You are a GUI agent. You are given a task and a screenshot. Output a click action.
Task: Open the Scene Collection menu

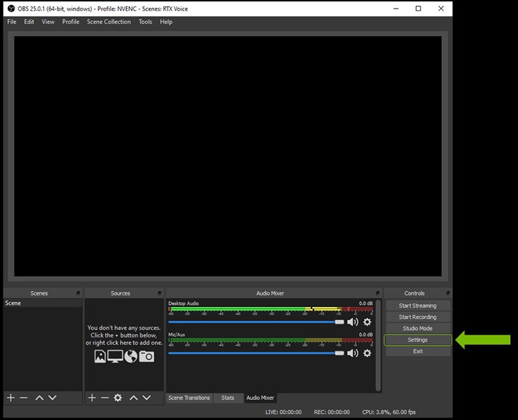tap(108, 22)
